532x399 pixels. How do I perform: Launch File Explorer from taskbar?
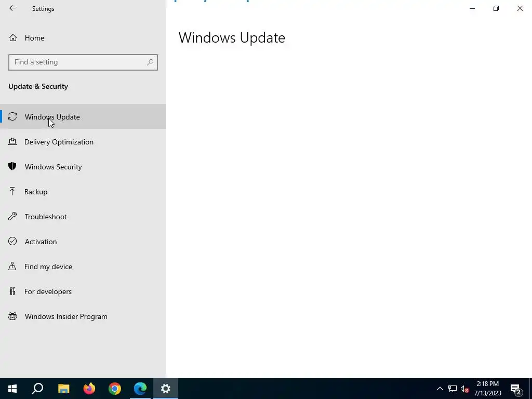[x=63, y=389]
